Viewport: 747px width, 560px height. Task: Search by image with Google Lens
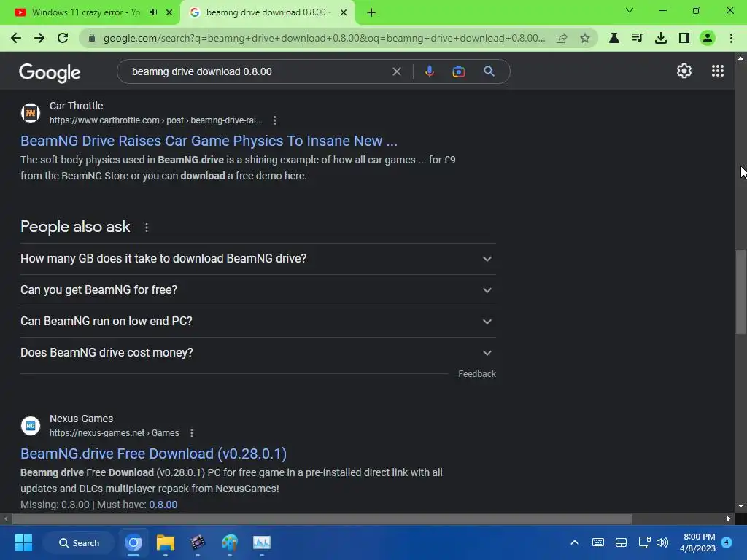click(x=458, y=71)
